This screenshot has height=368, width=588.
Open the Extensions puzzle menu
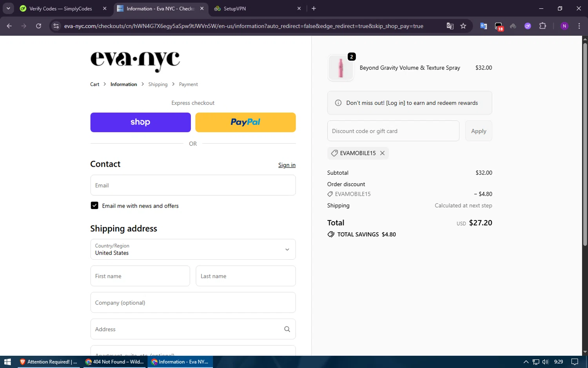[543, 26]
